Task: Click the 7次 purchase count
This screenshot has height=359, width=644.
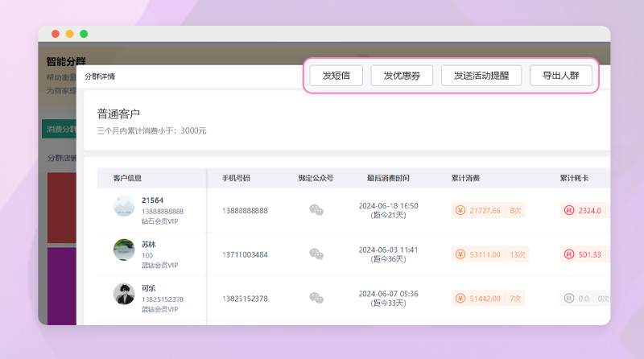Action: (515, 298)
